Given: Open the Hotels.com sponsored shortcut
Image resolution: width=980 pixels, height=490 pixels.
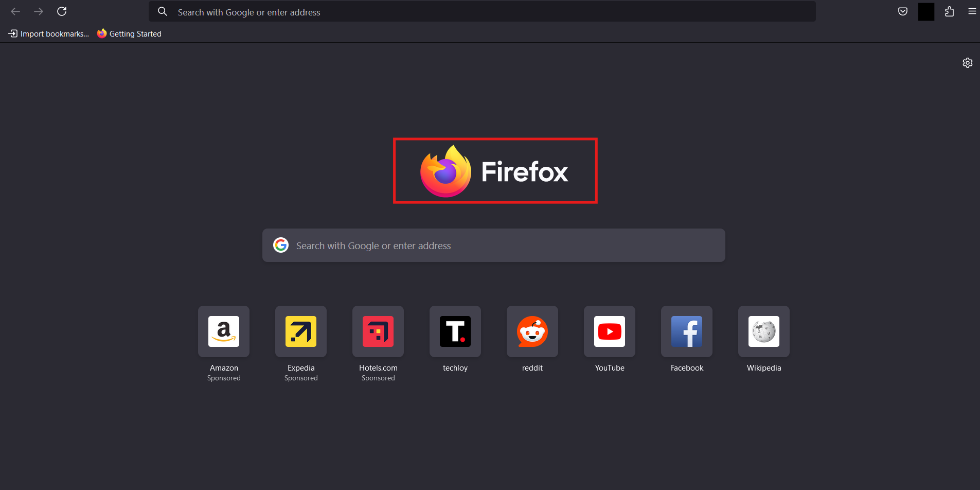Looking at the screenshot, I should [378, 331].
